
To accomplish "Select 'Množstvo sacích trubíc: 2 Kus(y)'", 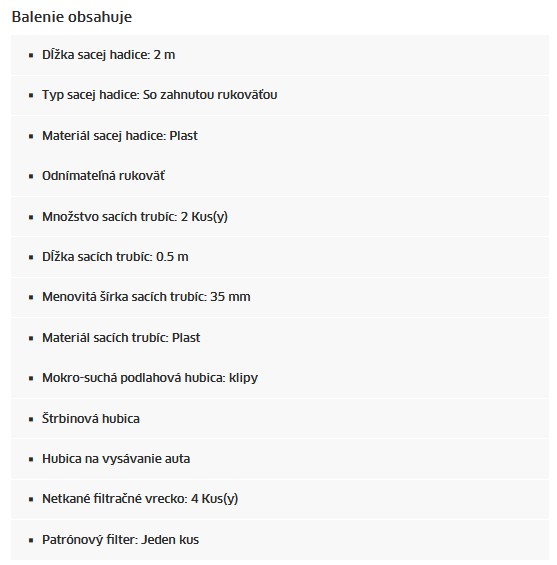I will (135, 217).
